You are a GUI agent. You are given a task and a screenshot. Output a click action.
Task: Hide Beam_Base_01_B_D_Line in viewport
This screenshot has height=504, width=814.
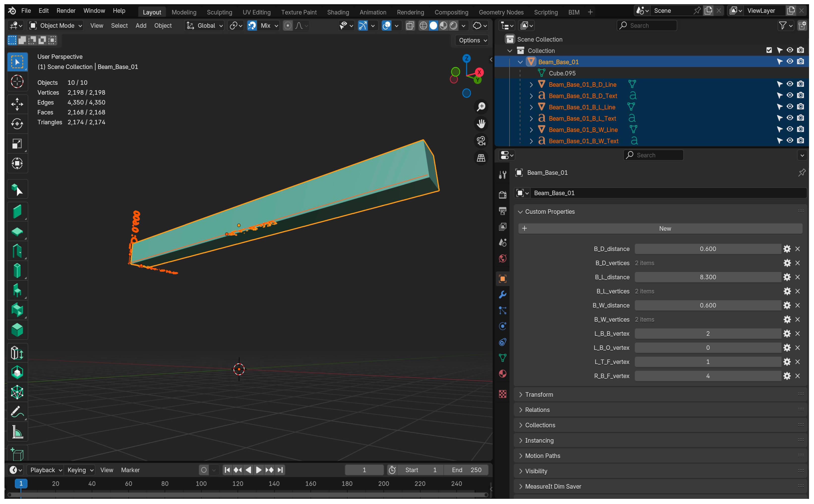pos(789,84)
